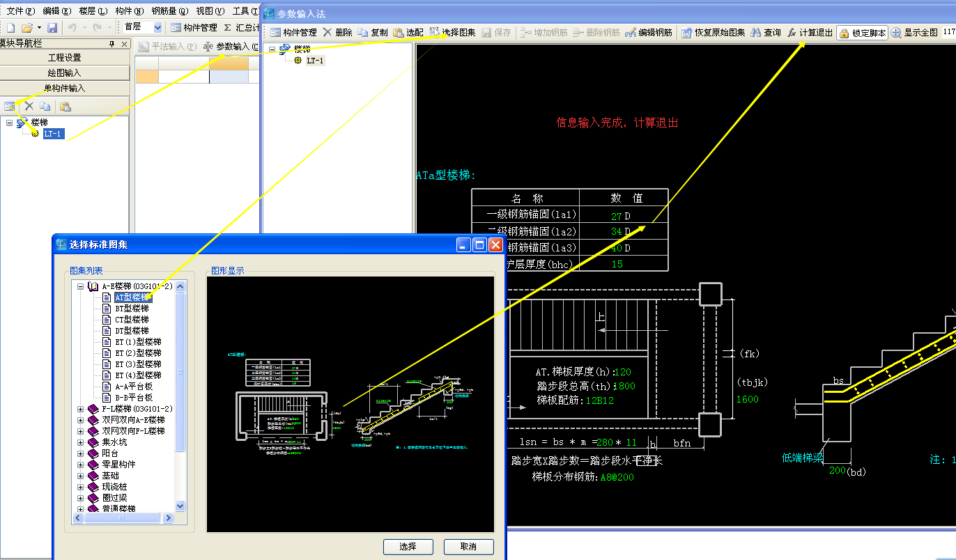Click the 查询 binoculars toolbar item
Image resolution: width=956 pixels, height=560 pixels.
[x=766, y=33]
